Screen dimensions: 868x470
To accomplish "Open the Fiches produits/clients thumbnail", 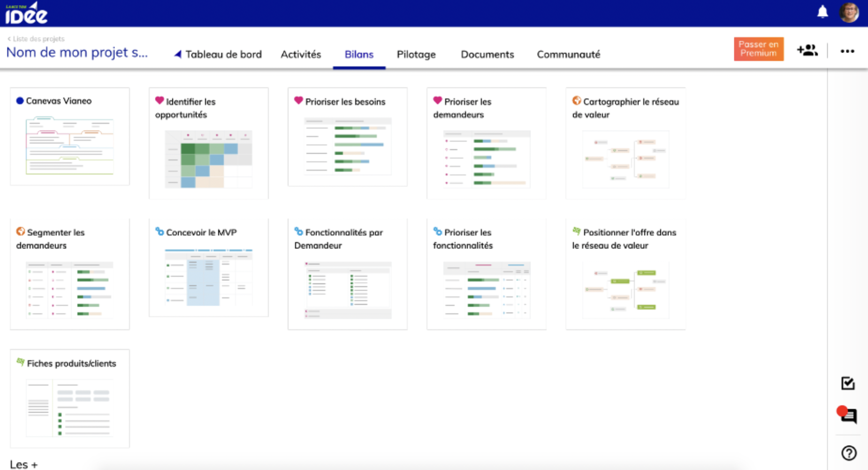I will coord(70,408).
